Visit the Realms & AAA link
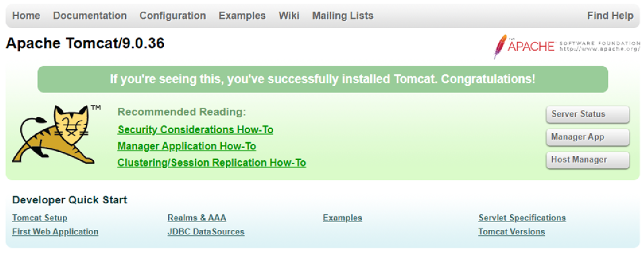Image resolution: width=644 pixels, height=259 pixels. pyautogui.click(x=197, y=218)
